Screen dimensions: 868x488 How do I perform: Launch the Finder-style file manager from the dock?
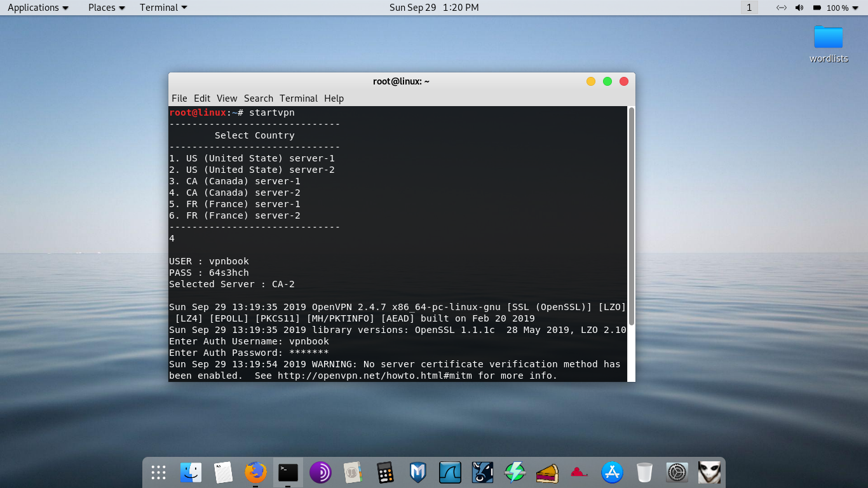pos(191,472)
